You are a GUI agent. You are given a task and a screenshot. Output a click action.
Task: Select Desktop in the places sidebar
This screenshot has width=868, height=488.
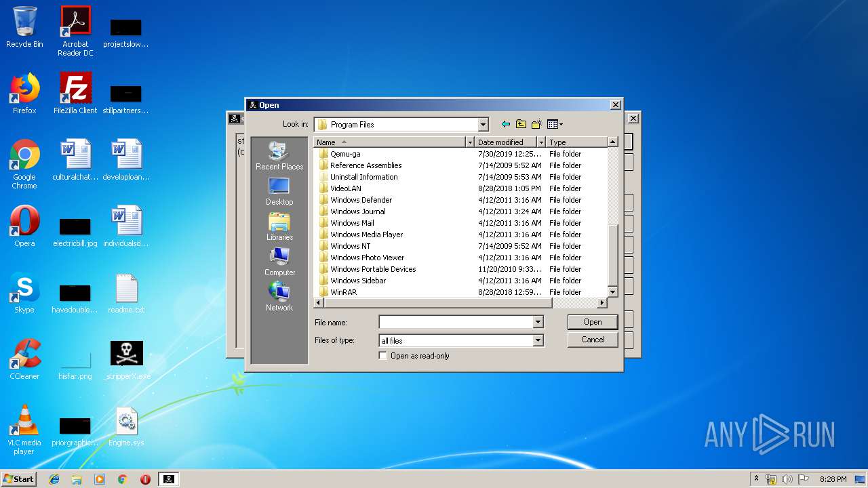tap(279, 191)
